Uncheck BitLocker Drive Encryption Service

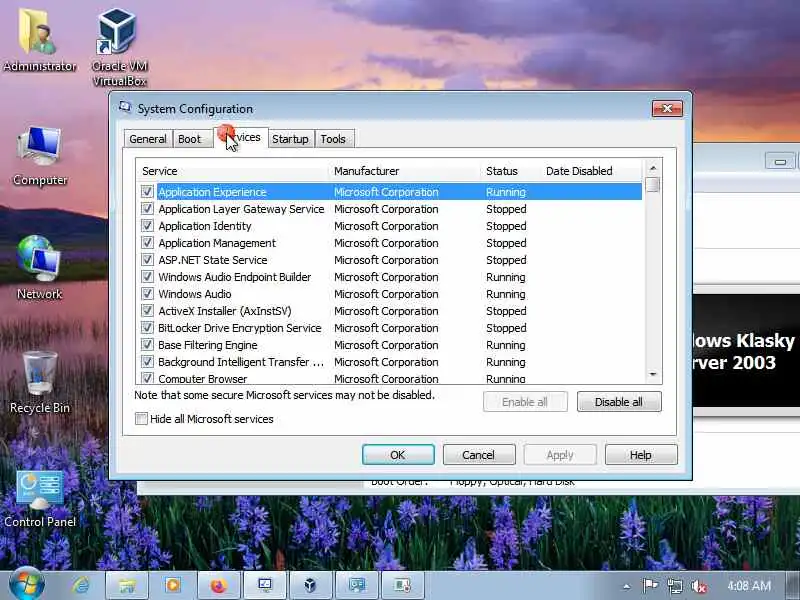point(147,328)
